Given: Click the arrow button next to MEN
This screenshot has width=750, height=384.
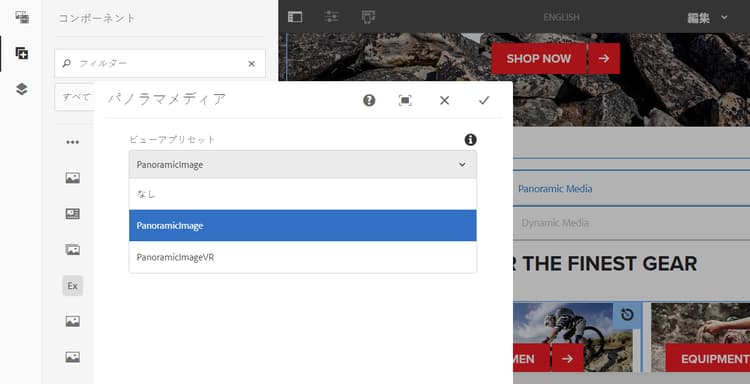Looking at the screenshot, I should [x=567, y=359].
